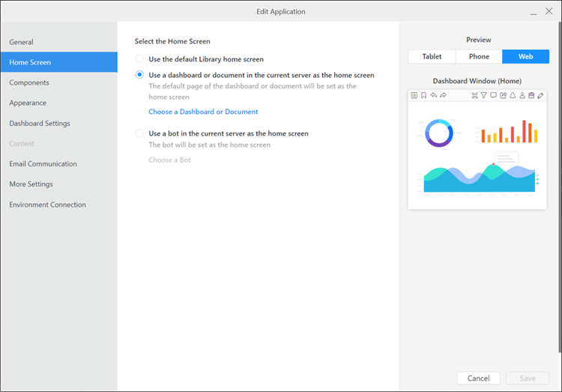Click the account person icon in preview
Screen dimensions: 562x392
point(522,96)
